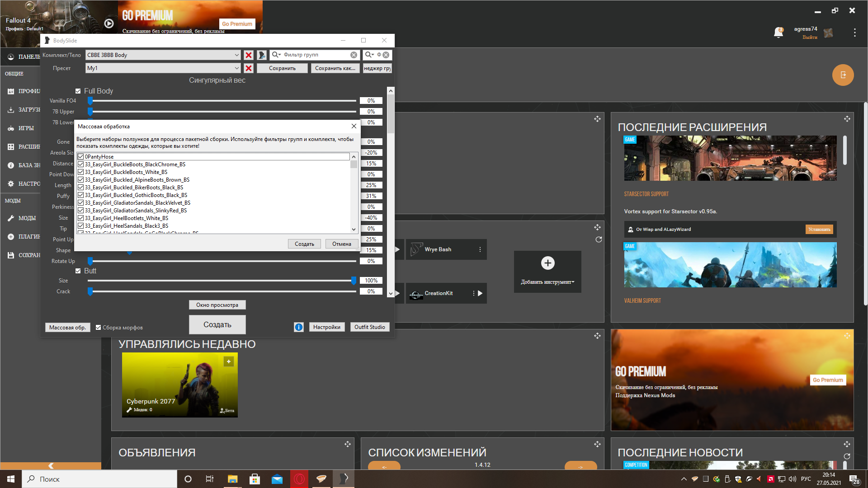Click the orange logout icon button
The image size is (868, 488).
tap(843, 75)
